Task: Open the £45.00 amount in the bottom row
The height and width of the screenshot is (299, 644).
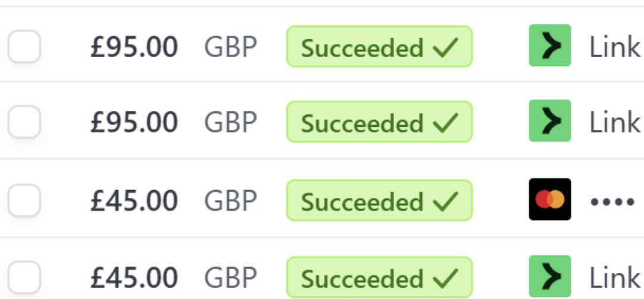Action: pos(134,278)
